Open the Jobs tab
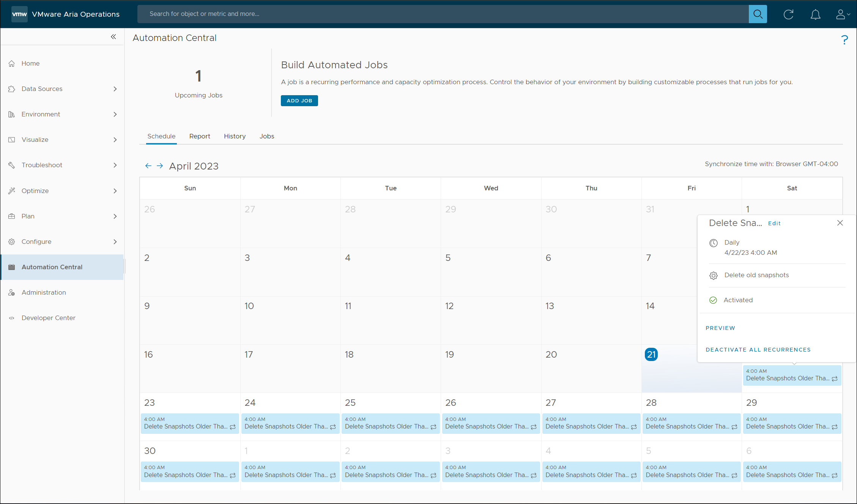 click(x=266, y=136)
